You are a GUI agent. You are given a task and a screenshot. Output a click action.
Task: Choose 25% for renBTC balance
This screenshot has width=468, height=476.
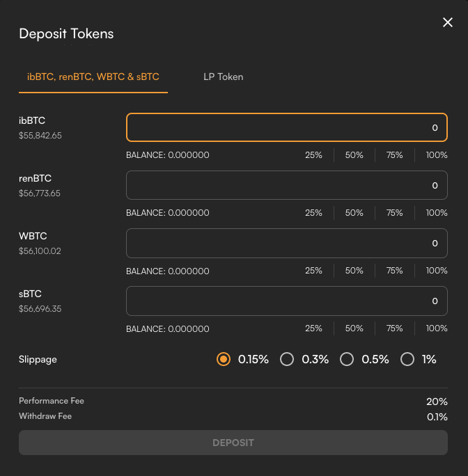click(x=313, y=213)
